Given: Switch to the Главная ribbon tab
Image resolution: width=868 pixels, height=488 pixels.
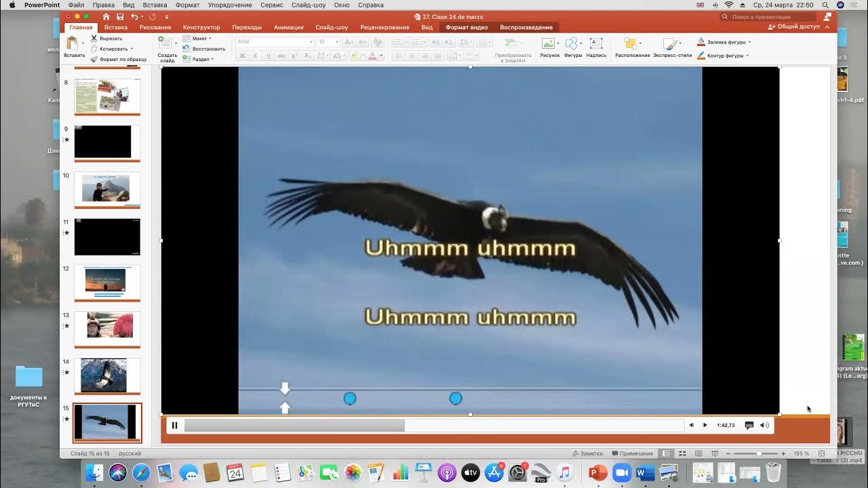Looking at the screenshot, I should [81, 27].
